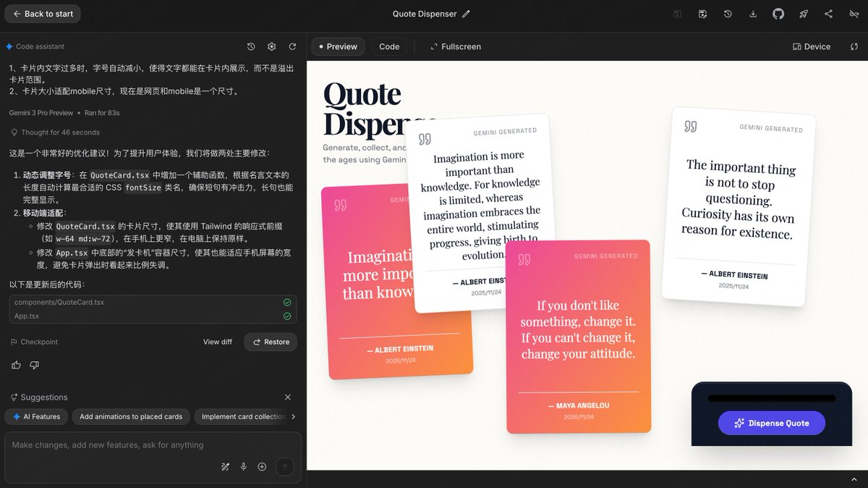This screenshot has width=868, height=488.
Task: Switch to the Code tab
Action: tap(389, 46)
